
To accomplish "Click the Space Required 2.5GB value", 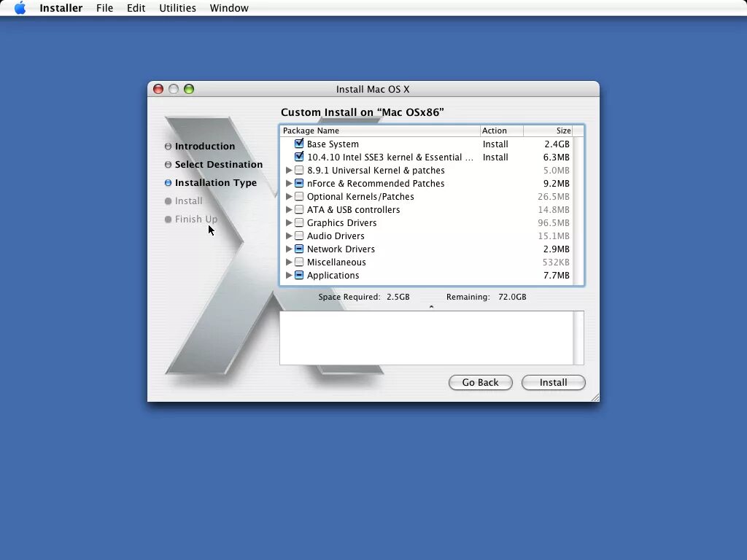I will pos(398,297).
